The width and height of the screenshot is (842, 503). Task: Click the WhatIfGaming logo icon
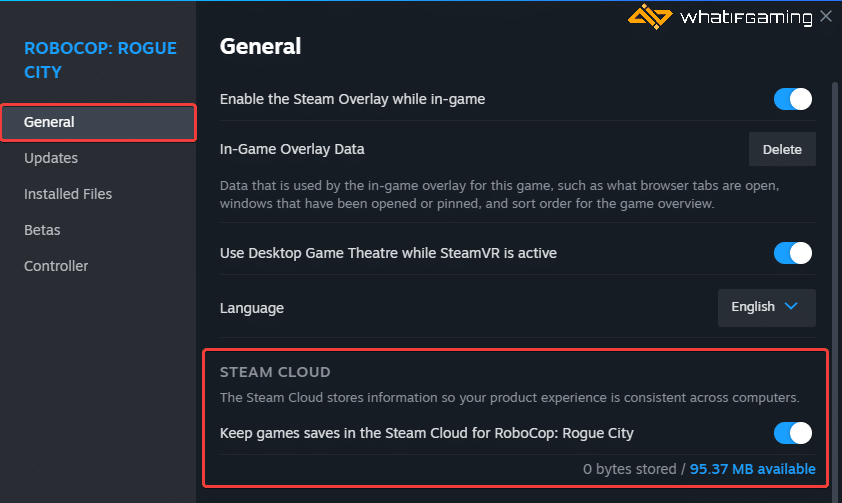649,16
